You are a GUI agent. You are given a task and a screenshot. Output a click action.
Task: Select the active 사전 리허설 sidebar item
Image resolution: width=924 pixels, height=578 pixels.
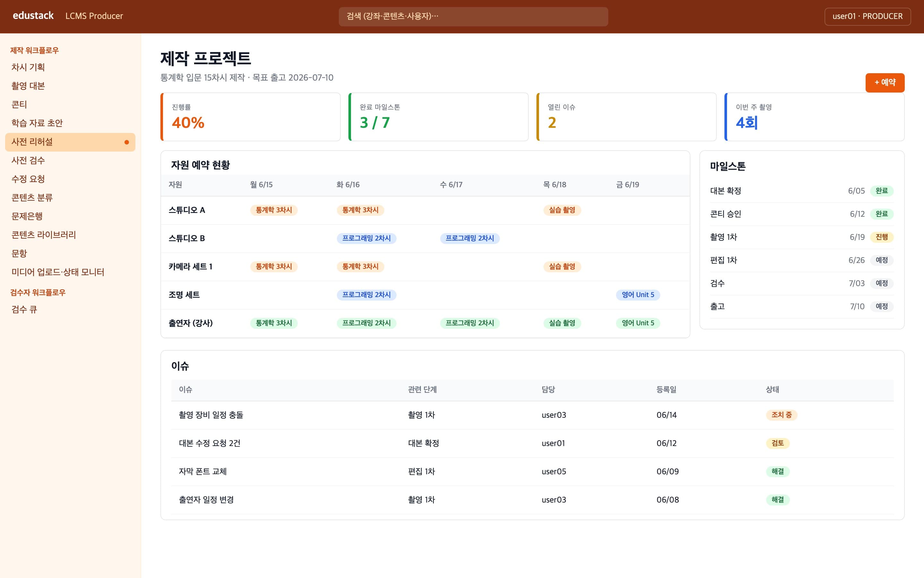click(x=70, y=142)
